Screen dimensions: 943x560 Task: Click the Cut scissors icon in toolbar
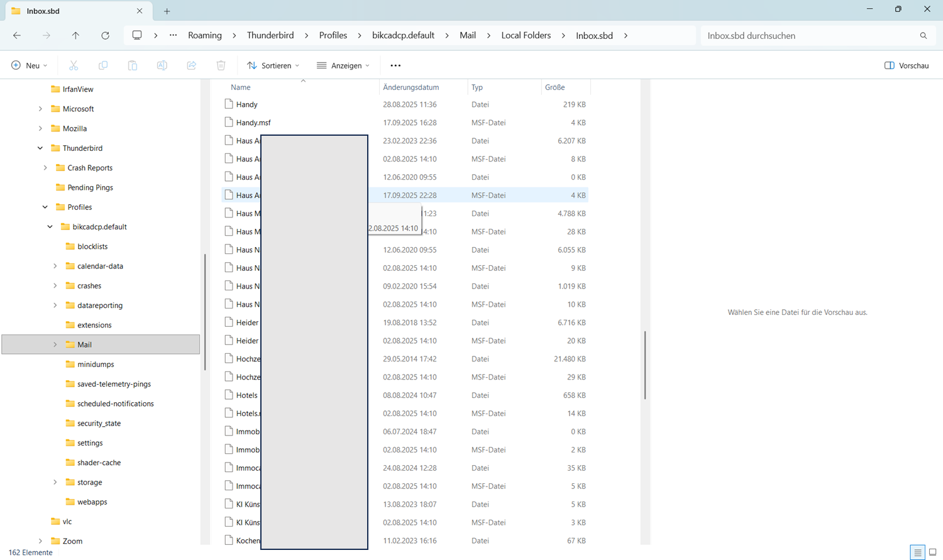(74, 65)
